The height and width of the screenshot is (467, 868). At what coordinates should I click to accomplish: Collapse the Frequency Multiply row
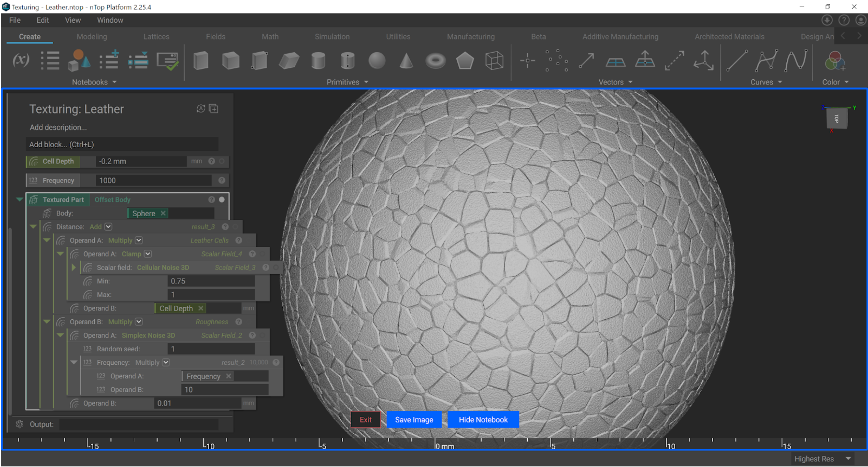point(74,362)
